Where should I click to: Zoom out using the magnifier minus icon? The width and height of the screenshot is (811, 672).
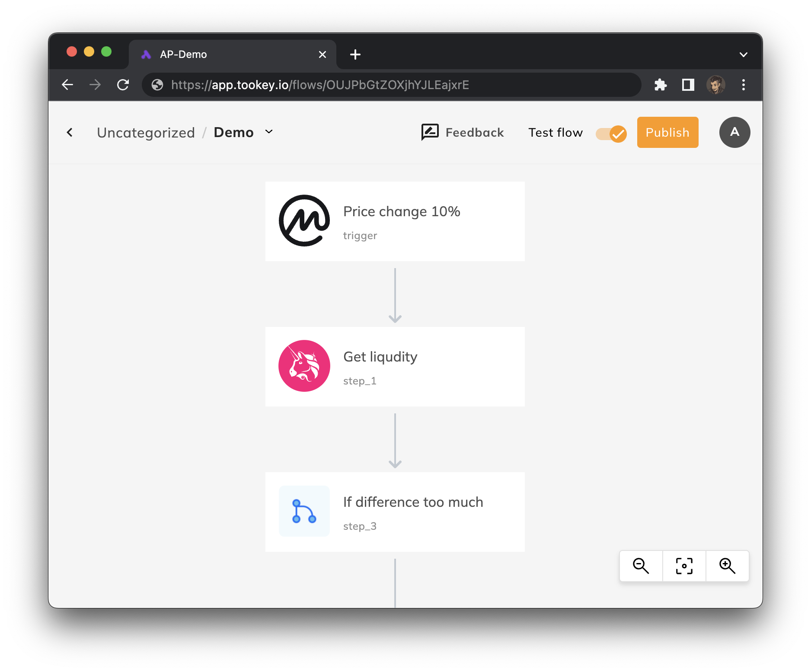click(x=641, y=566)
